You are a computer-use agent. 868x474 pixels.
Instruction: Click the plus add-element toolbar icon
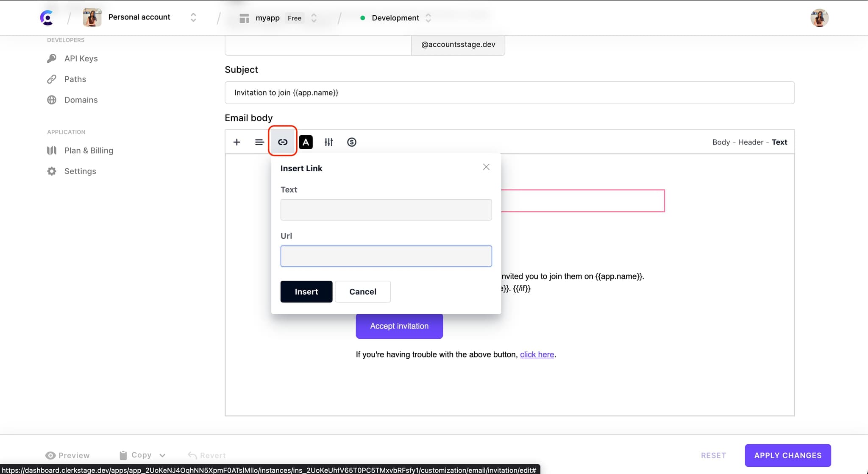coord(237,142)
